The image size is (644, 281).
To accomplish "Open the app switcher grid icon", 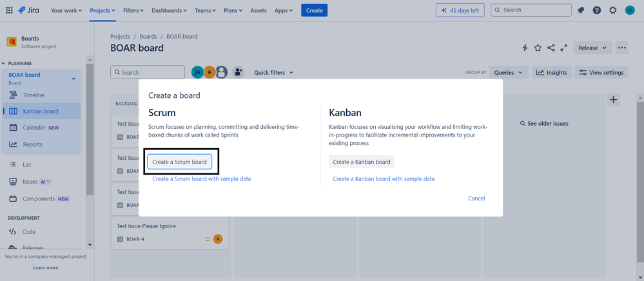I will pos(9,10).
